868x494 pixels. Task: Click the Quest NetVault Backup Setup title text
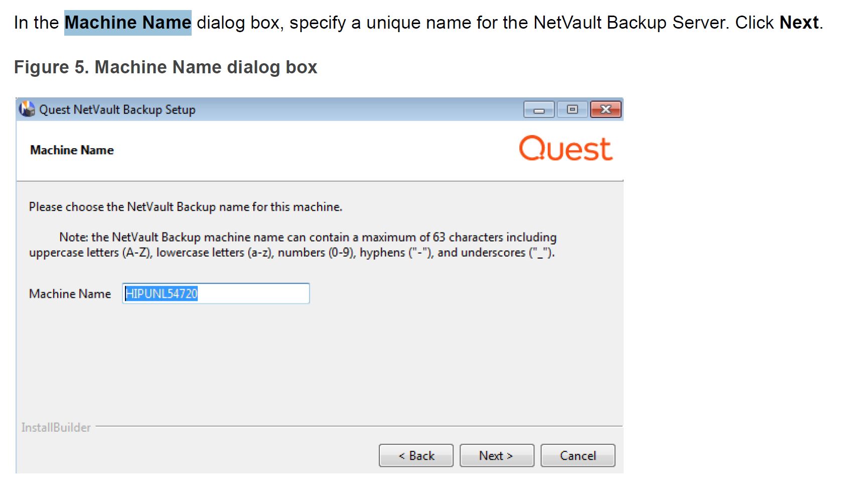click(117, 109)
